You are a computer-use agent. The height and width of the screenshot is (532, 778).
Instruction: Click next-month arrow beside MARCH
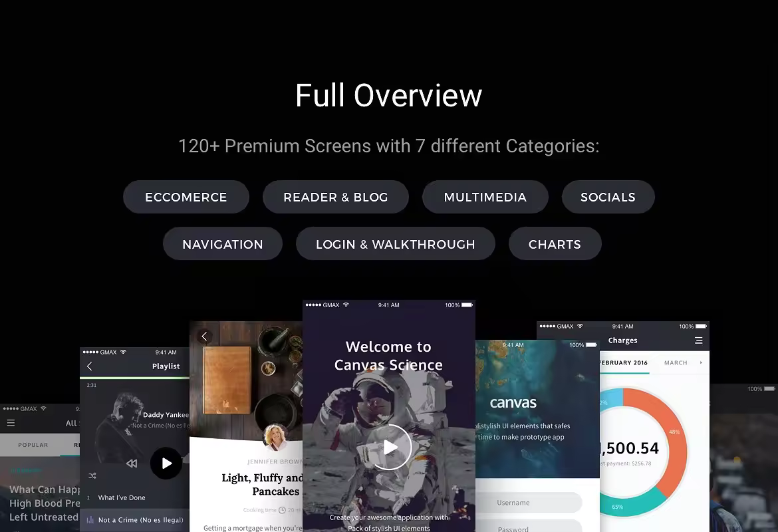coord(701,363)
